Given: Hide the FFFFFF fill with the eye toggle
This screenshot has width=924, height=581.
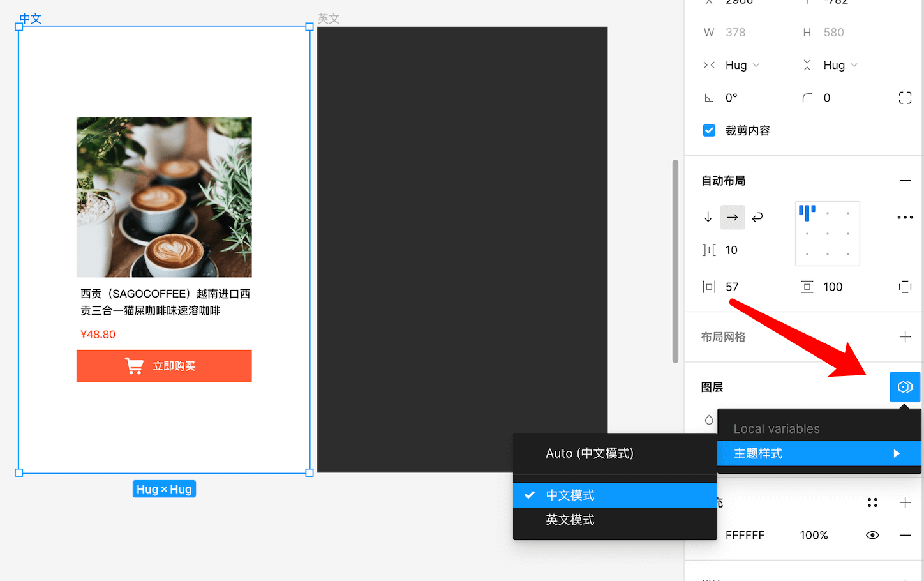Looking at the screenshot, I should 873,534.
